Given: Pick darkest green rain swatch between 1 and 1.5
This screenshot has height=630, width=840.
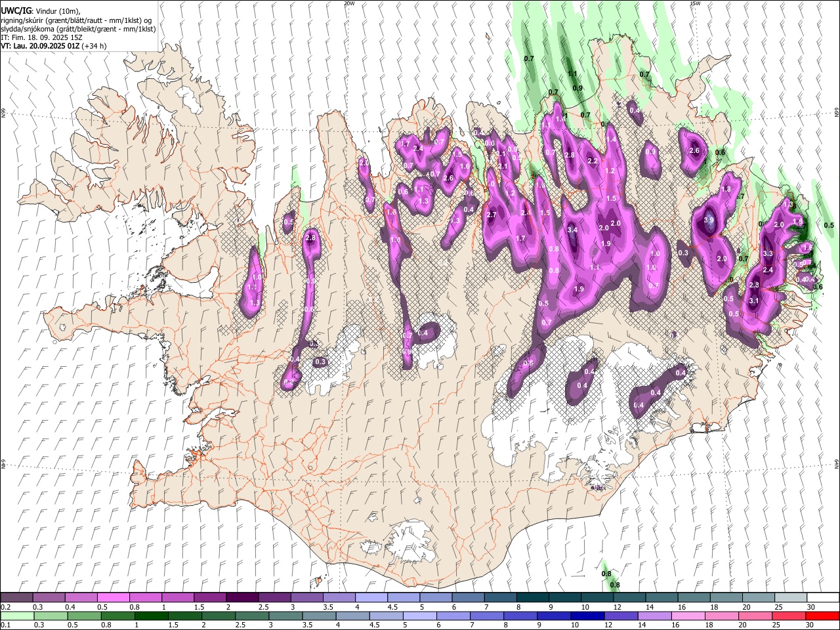Looking at the screenshot, I should [151, 616].
